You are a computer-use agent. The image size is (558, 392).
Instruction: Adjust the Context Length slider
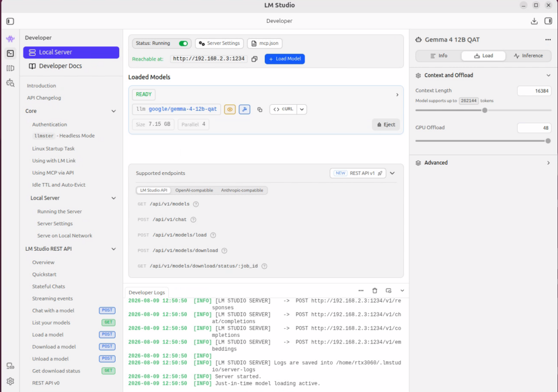click(484, 110)
